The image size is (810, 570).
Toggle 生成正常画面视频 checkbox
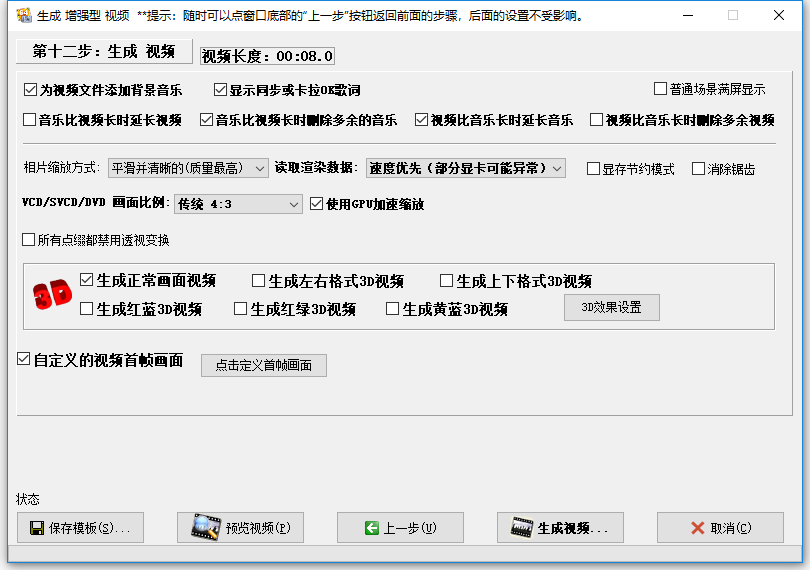86,280
